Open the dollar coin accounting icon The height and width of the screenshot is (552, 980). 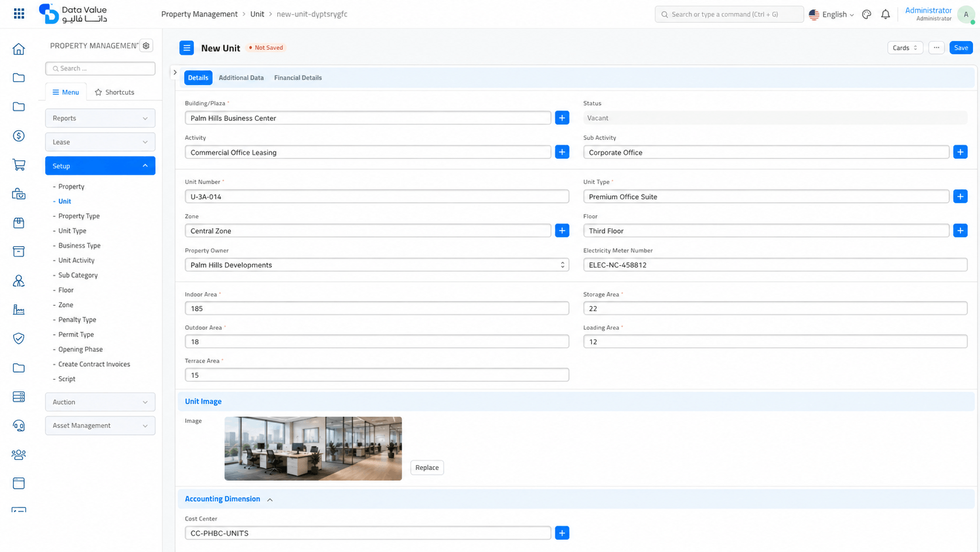[x=19, y=136]
